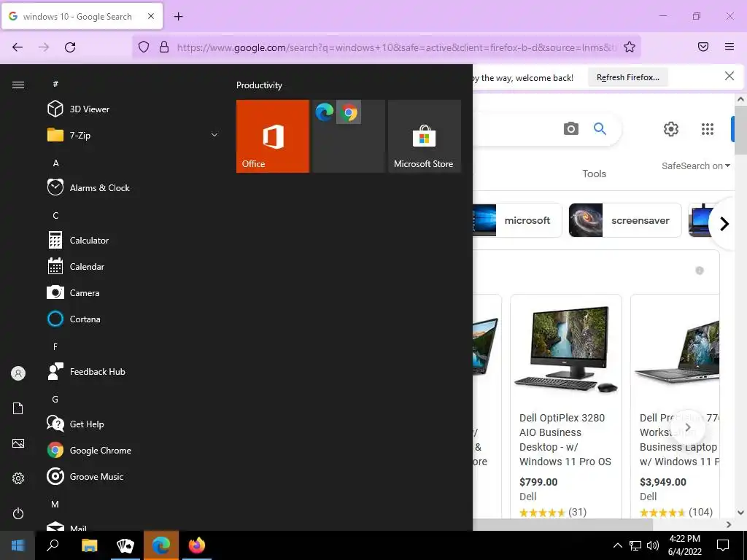
Task: Open Settings gear in Start sidebar
Action: [18, 478]
